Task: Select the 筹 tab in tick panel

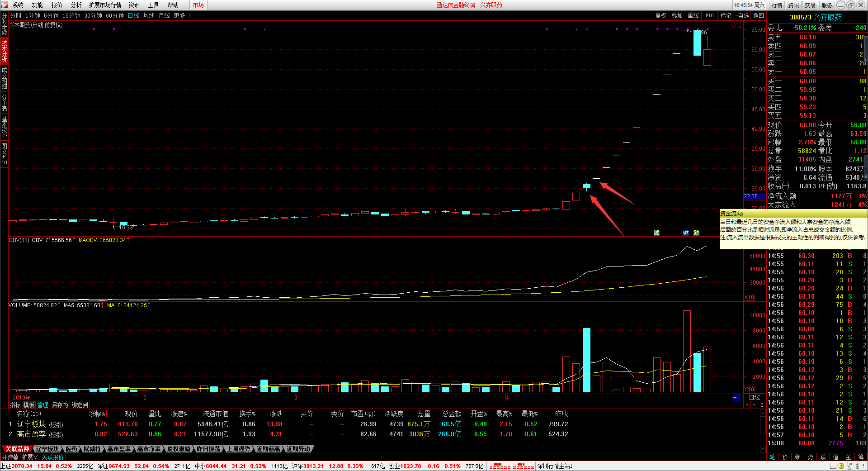Action: coord(861,457)
